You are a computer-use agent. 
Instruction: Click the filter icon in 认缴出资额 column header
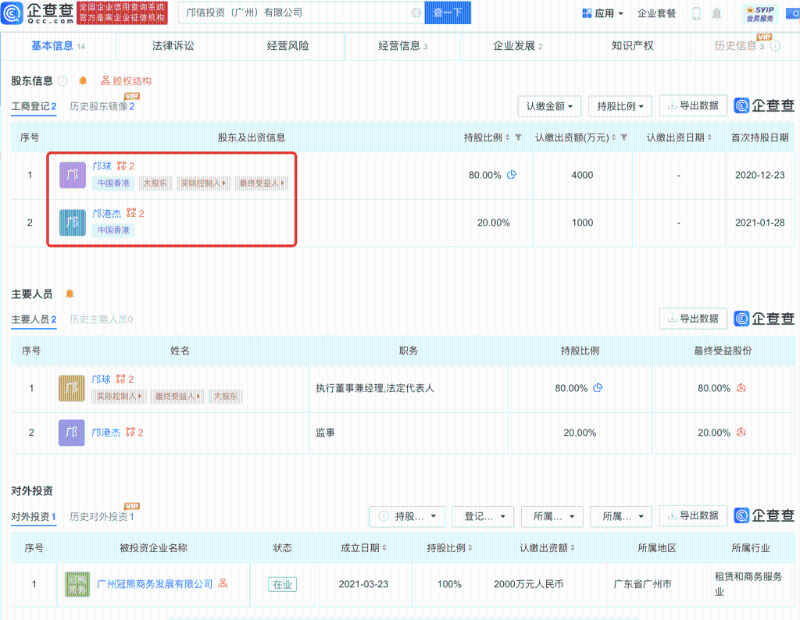pyautogui.click(x=623, y=137)
